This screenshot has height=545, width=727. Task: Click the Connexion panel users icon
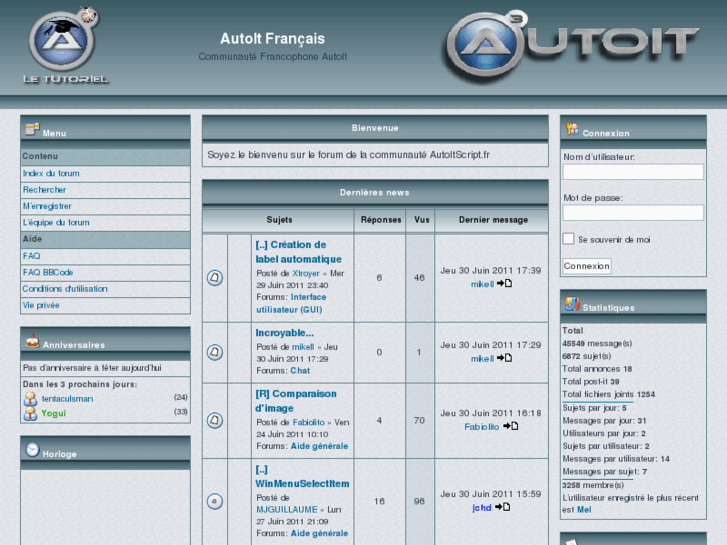(x=573, y=129)
